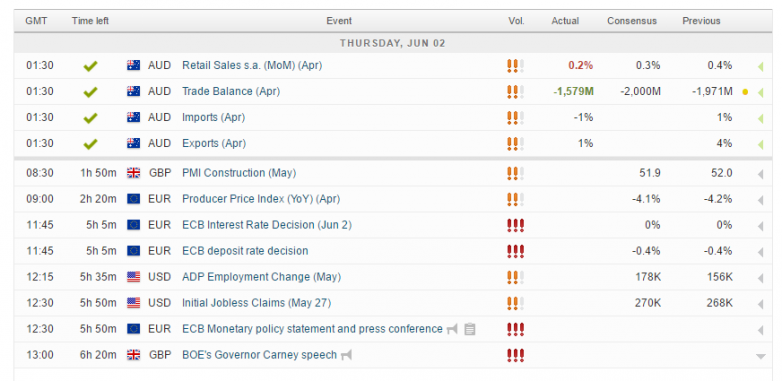Screen dimensions: 782x381
Task: Open PMI Construction (May) event link
Action: 239,173
